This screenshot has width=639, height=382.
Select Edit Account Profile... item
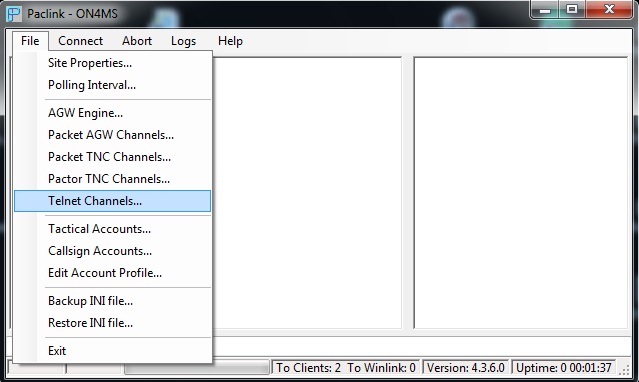[x=112, y=273]
